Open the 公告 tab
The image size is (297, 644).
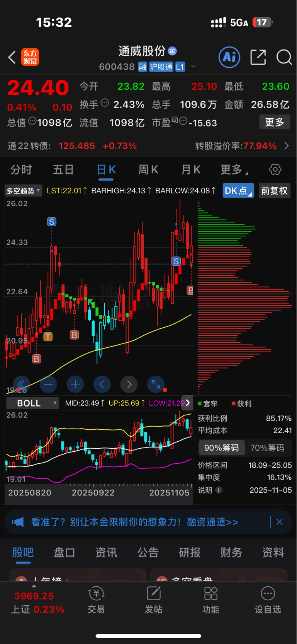[x=148, y=552]
